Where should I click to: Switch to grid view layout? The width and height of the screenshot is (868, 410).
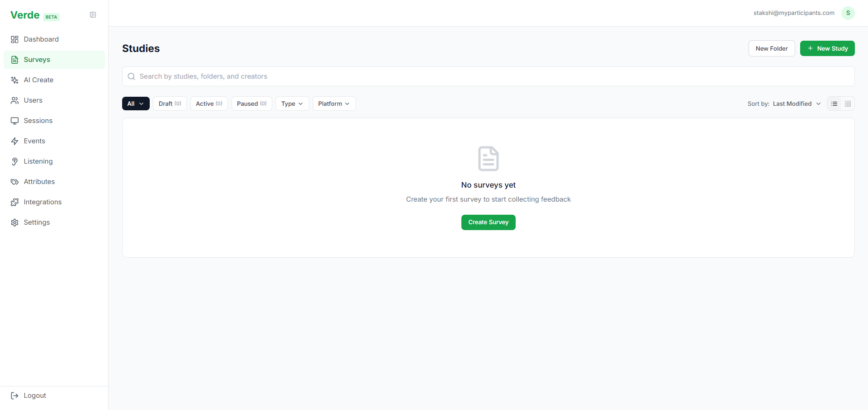click(848, 104)
